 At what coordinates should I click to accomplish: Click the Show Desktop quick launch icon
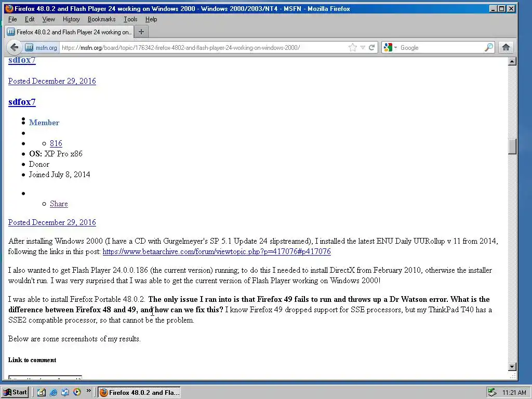click(x=42, y=392)
